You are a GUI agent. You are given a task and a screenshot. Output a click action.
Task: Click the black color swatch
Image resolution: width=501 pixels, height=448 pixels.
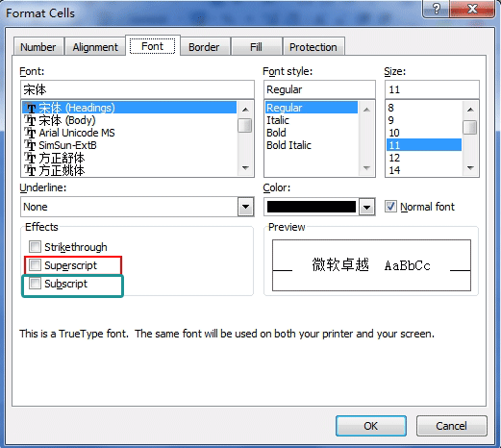(312, 207)
